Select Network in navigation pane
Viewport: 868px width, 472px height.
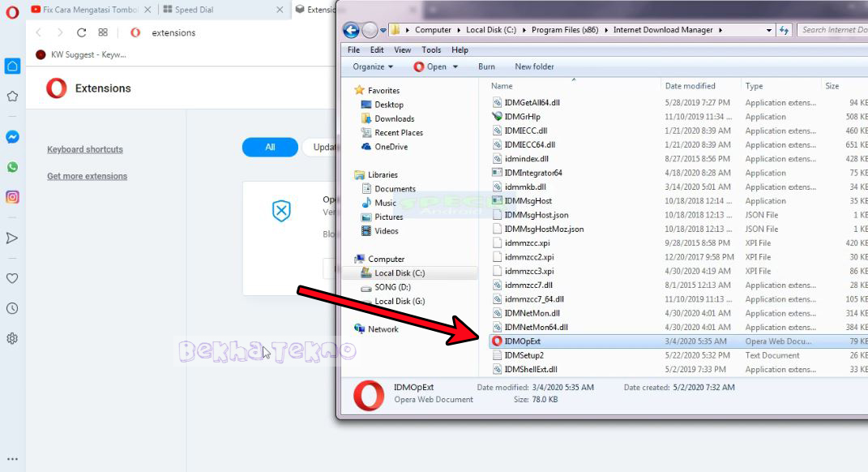tap(383, 329)
